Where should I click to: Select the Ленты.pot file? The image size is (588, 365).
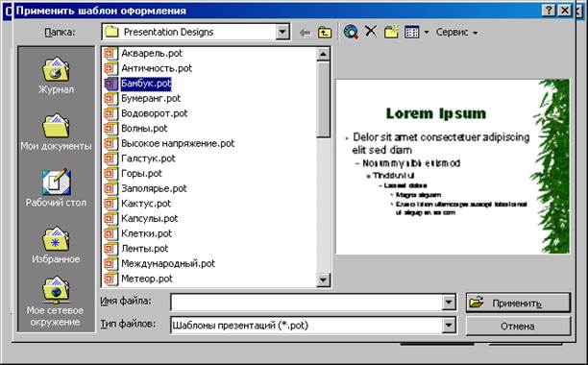pos(145,248)
